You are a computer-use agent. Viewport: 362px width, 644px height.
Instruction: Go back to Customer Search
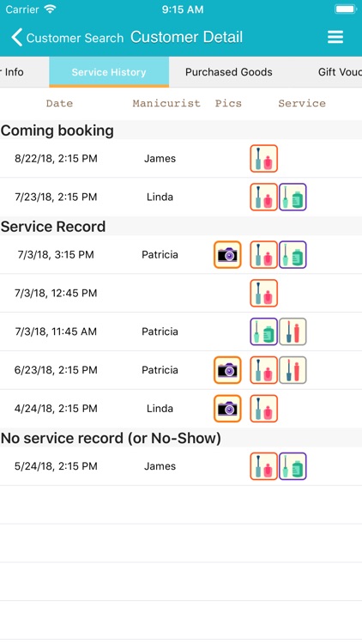[x=75, y=38]
